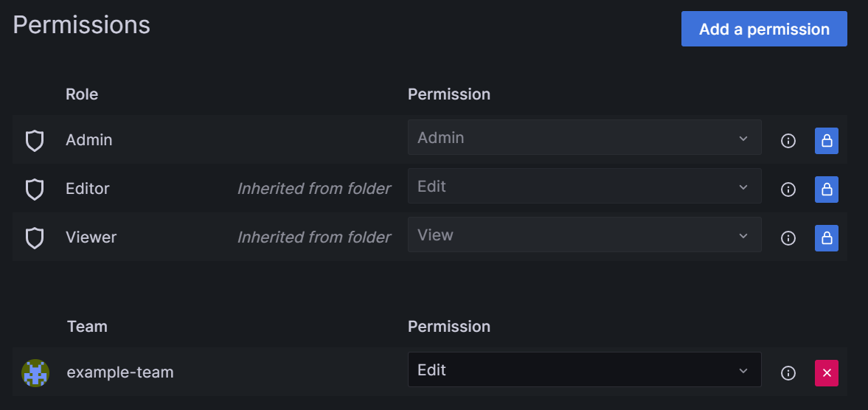Click info icon for Editor permission

(x=788, y=190)
